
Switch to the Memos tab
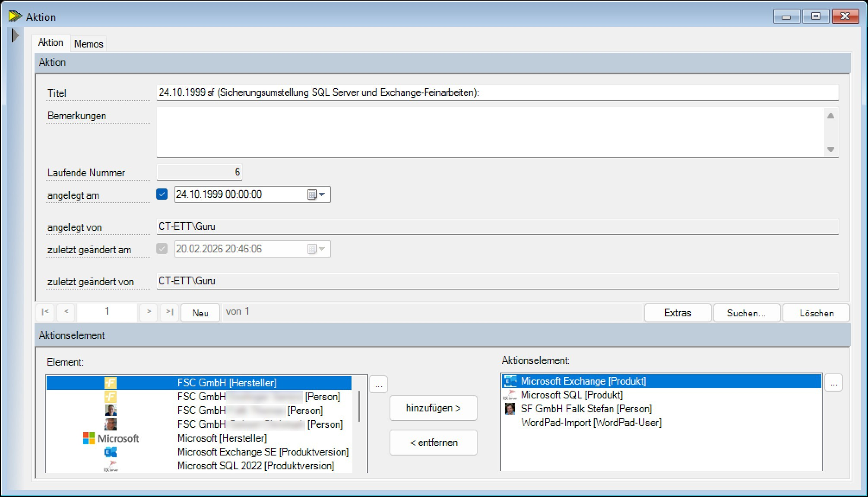pyautogui.click(x=89, y=44)
